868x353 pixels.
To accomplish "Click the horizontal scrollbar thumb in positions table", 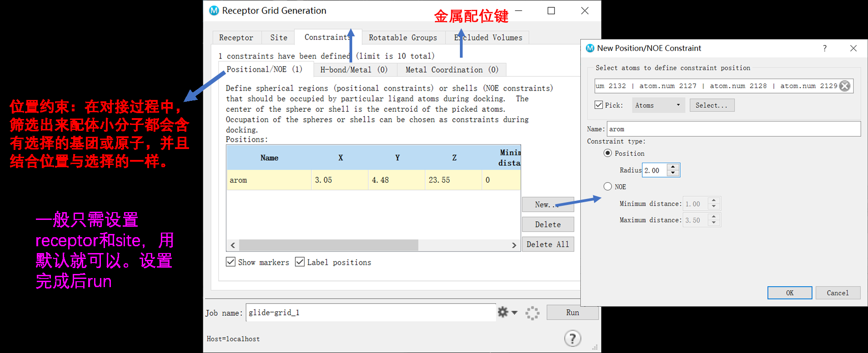I will click(329, 245).
